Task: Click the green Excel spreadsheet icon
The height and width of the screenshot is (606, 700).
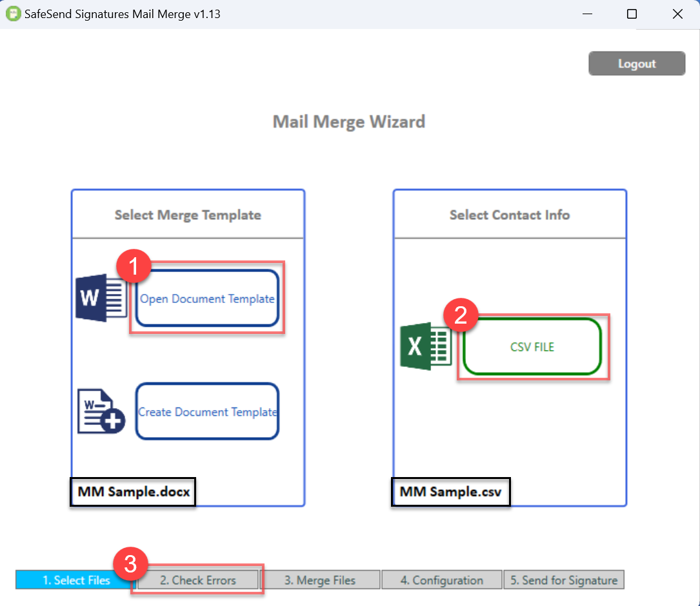Action: [x=425, y=346]
